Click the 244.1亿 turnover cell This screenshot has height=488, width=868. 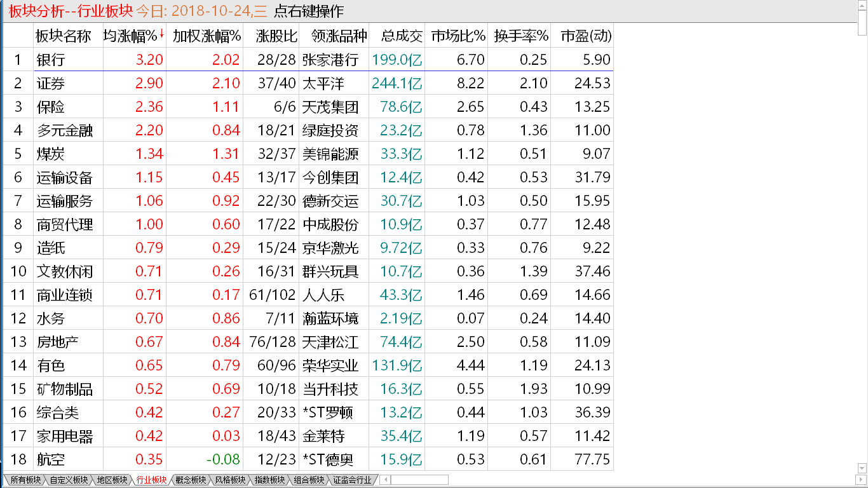[397, 83]
